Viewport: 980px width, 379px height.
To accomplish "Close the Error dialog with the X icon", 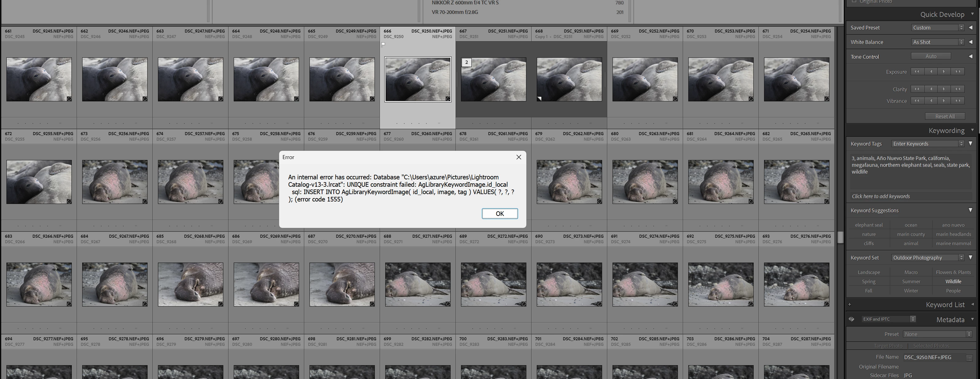I will tap(519, 157).
